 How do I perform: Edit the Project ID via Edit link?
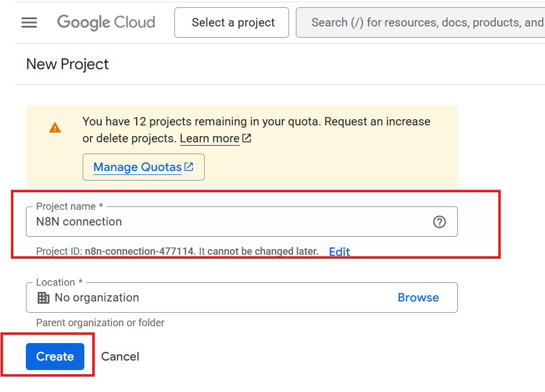[x=339, y=251]
